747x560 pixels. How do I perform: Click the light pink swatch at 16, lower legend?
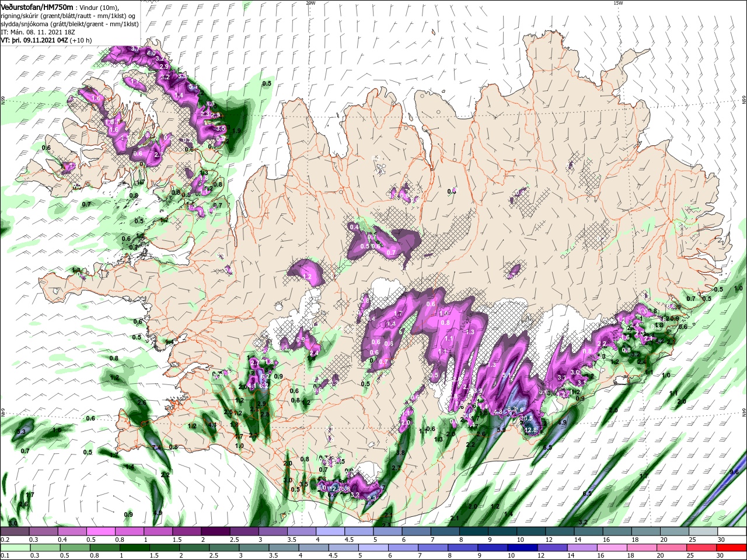coord(612,547)
